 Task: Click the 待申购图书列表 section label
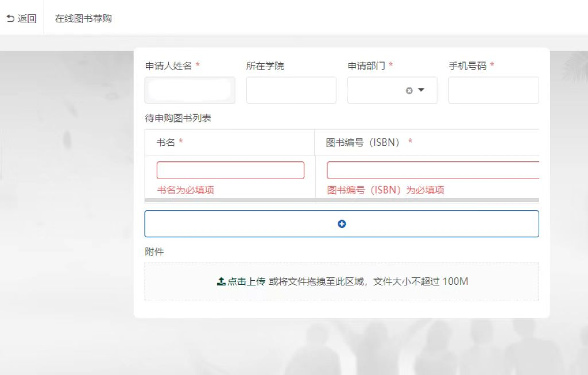click(178, 118)
